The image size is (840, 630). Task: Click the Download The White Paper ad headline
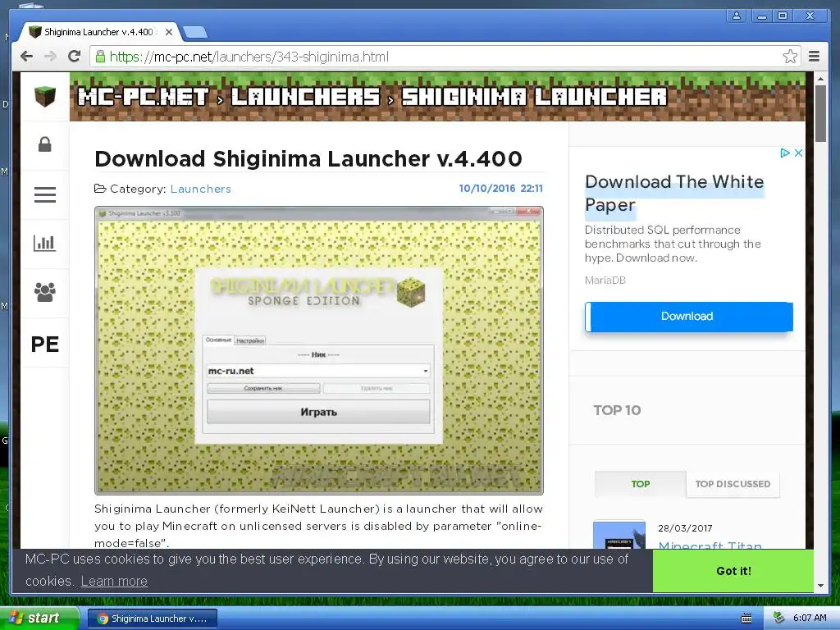coord(674,193)
